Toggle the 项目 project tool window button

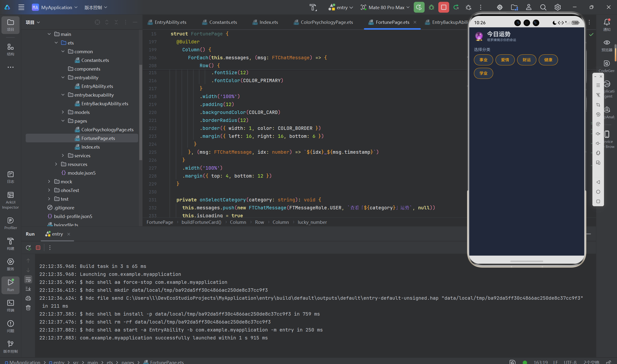pos(11,25)
